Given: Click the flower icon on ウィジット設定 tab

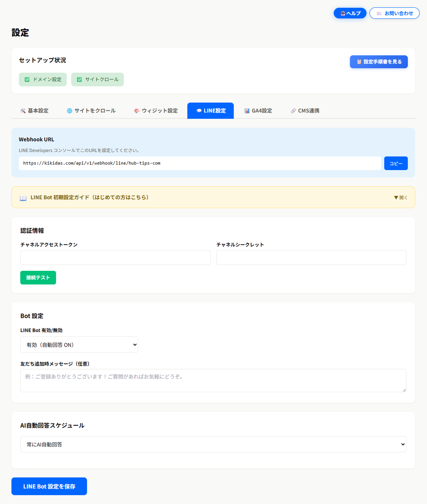Looking at the screenshot, I should (136, 110).
